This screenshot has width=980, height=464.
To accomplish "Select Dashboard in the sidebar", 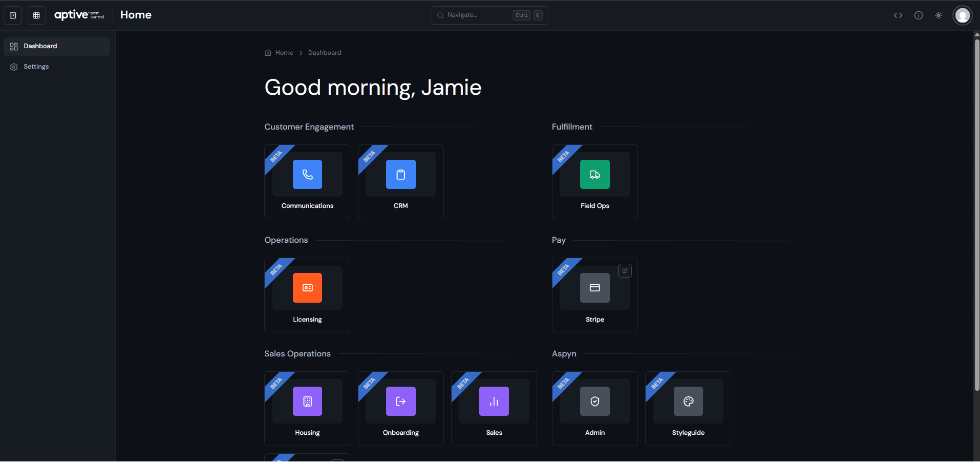I will (40, 46).
